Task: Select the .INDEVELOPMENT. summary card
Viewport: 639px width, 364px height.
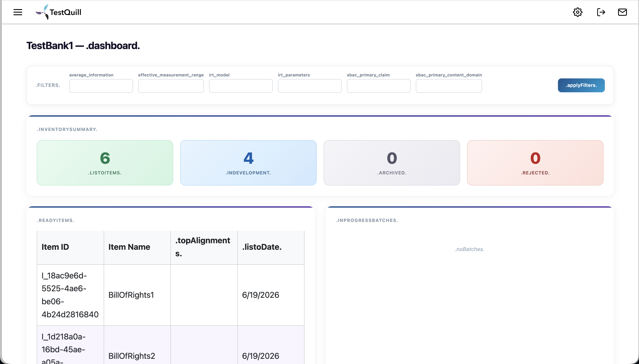Action: click(x=248, y=162)
